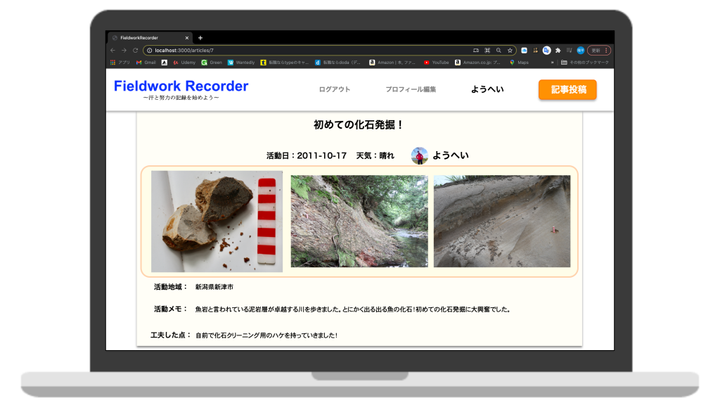Screen dimensions: 720x405
Task: Click the author avatar beside ようへい
Action: 419,156
